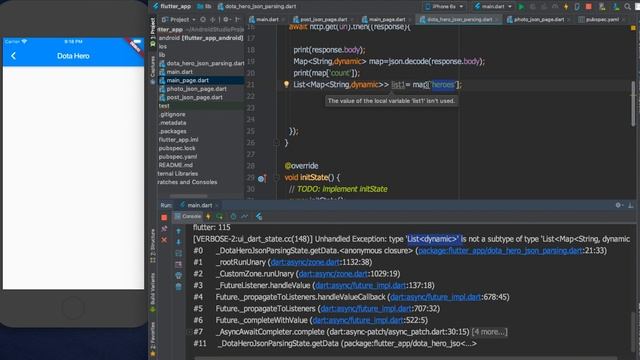Open the main.dart run configuration dropdown

(493, 7)
